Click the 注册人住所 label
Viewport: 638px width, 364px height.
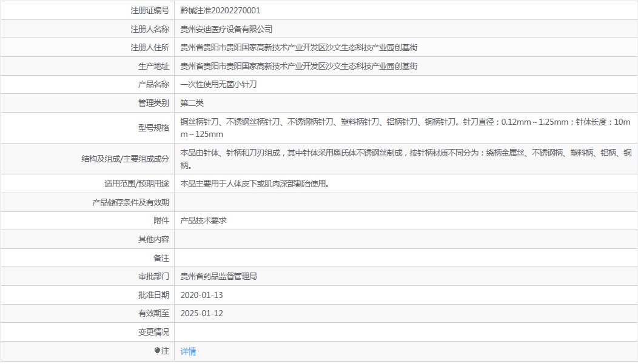tap(150, 47)
